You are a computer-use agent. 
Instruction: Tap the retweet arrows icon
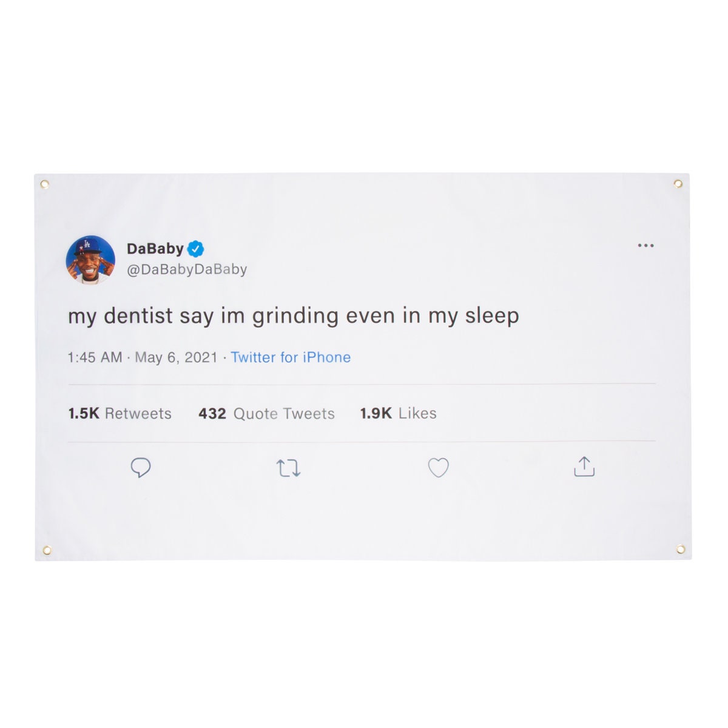pyautogui.click(x=288, y=468)
